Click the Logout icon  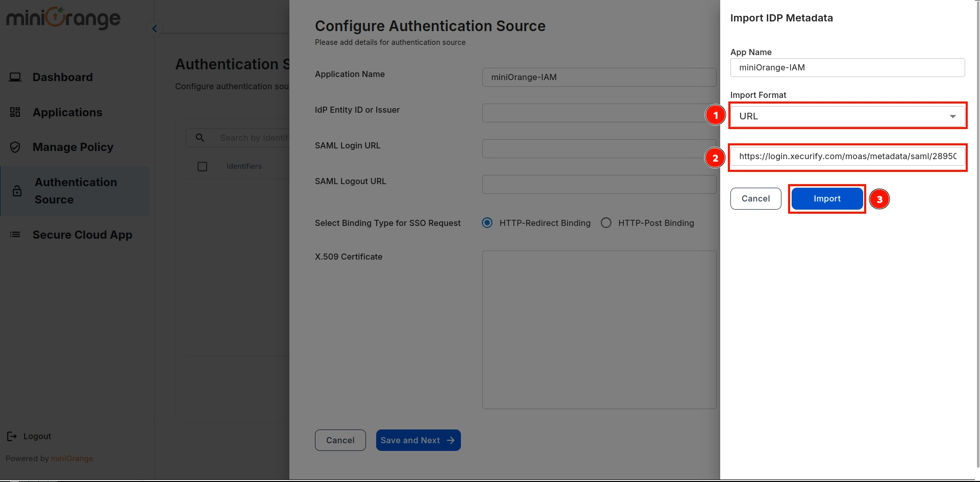[x=12, y=436]
